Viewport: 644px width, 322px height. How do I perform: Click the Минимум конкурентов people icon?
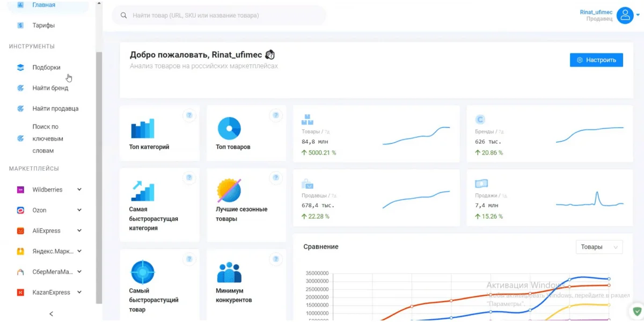click(229, 272)
